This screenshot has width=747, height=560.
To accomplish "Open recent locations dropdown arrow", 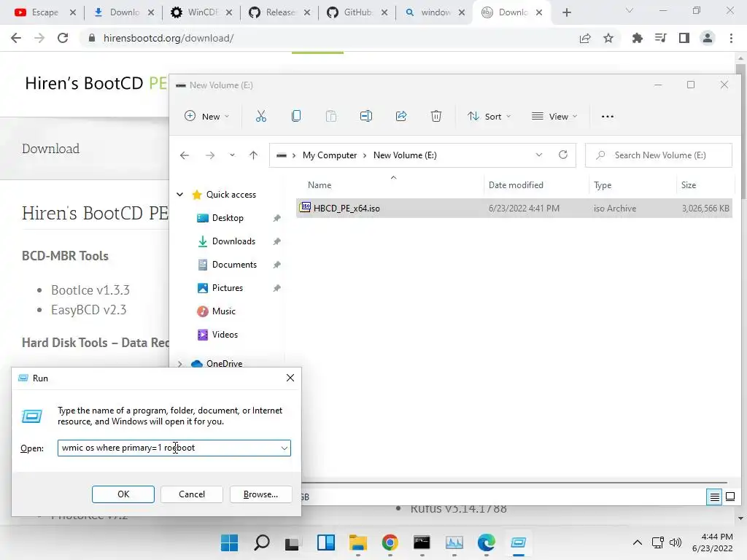I will click(x=232, y=155).
